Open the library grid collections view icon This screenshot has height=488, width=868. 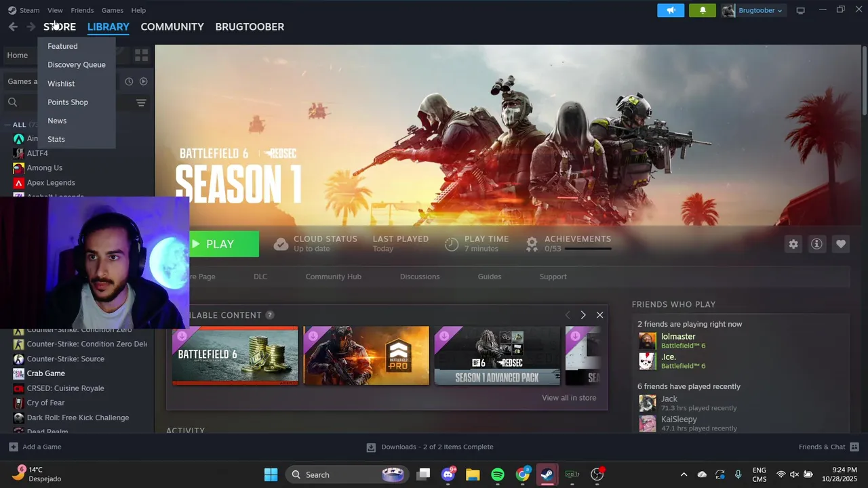(x=141, y=55)
